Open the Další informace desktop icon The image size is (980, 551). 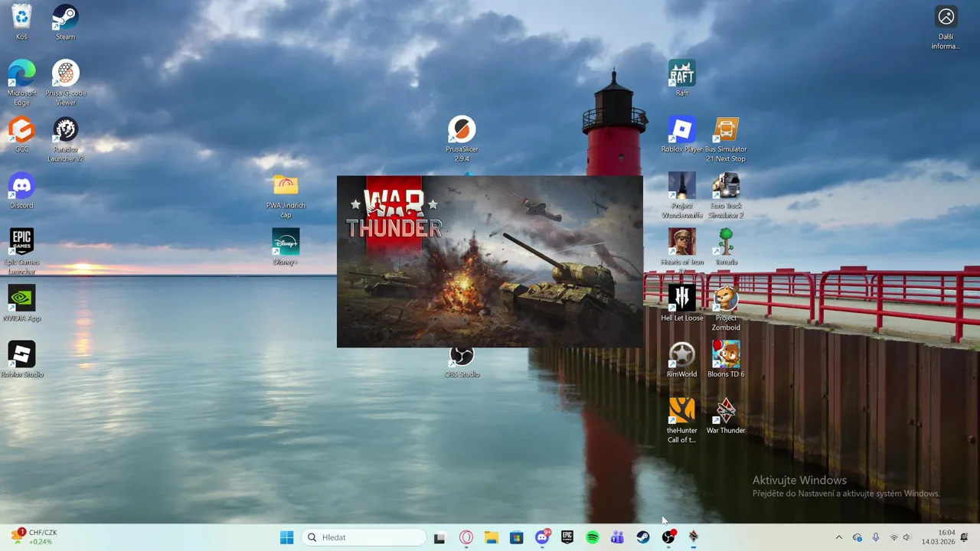pos(946,28)
